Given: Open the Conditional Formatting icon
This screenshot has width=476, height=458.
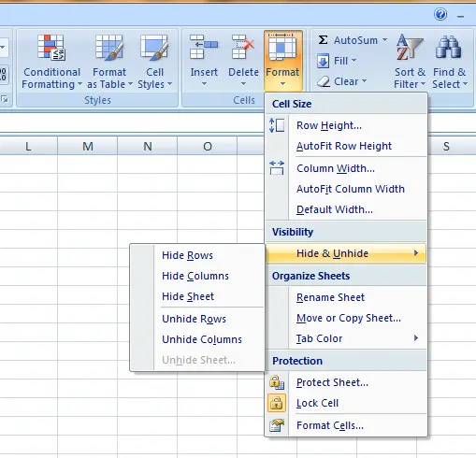Looking at the screenshot, I should coord(51,48).
